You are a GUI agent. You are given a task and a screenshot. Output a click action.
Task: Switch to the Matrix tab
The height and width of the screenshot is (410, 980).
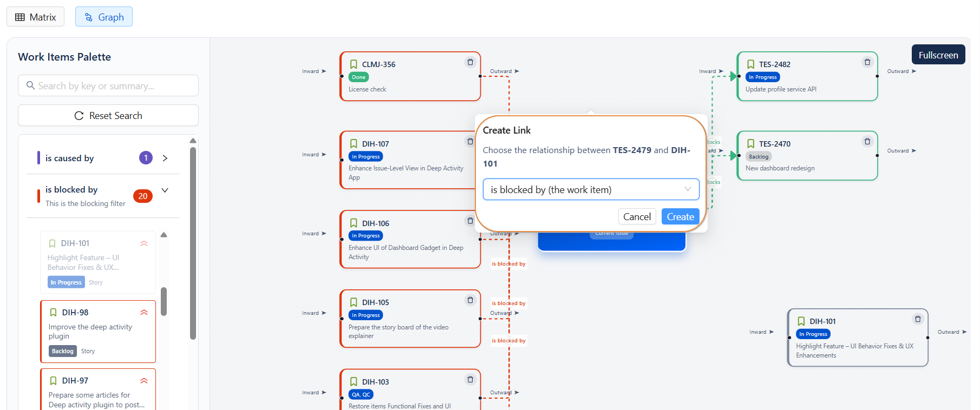[x=36, y=17]
